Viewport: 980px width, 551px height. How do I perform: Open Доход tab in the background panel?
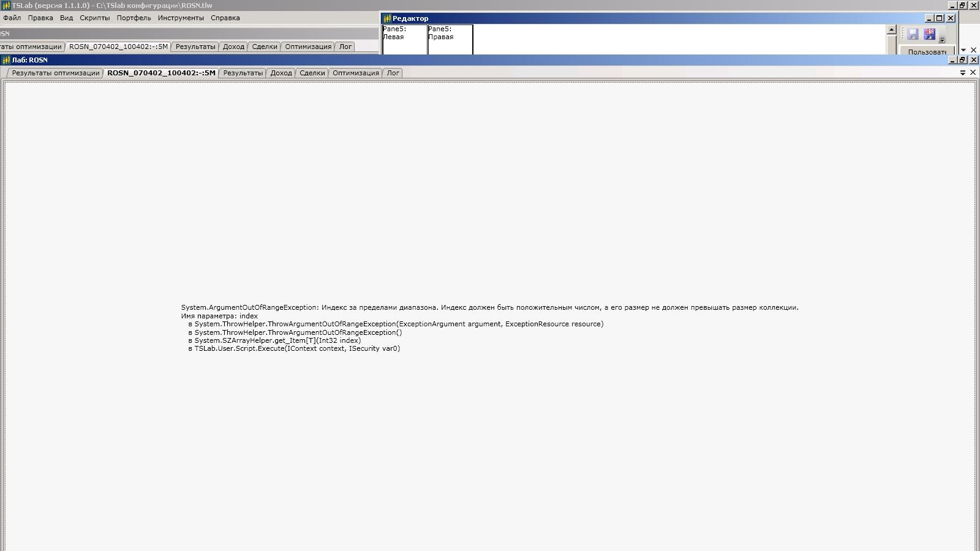coord(233,47)
